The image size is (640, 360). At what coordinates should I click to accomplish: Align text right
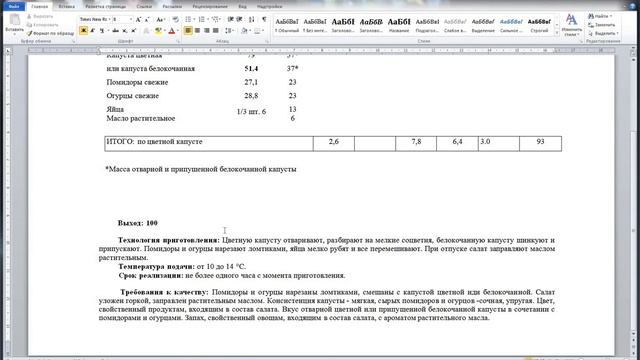(x=207, y=31)
